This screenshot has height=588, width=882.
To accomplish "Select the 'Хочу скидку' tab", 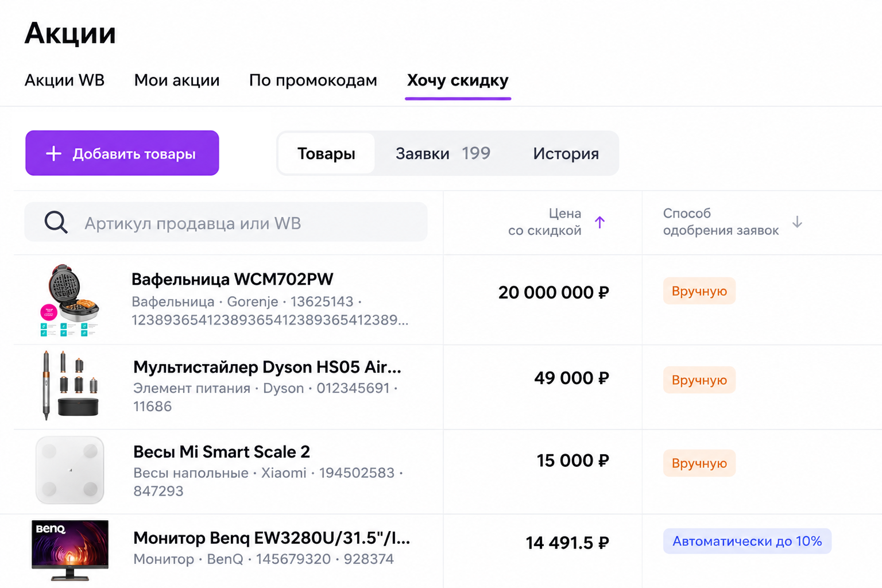I will (x=458, y=80).
